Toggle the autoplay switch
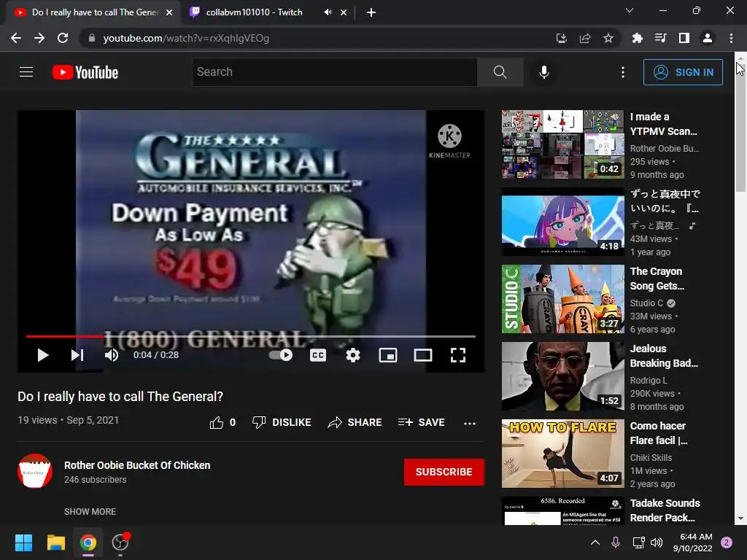 pyautogui.click(x=281, y=355)
